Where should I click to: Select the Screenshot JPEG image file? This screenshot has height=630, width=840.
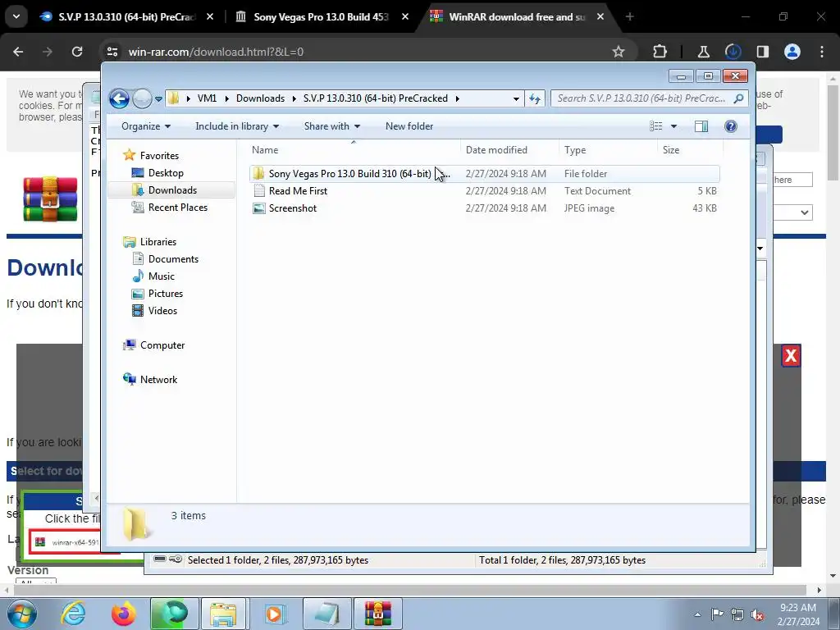484,208
